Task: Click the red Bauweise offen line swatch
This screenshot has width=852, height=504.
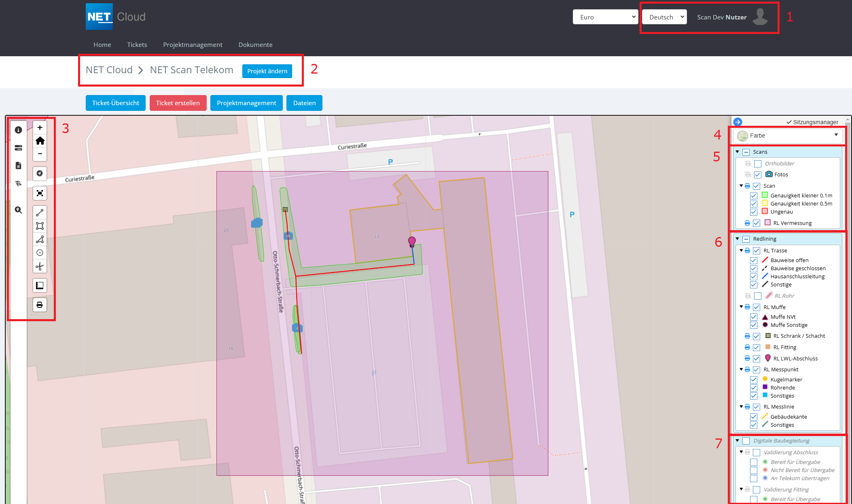Action: click(765, 260)
